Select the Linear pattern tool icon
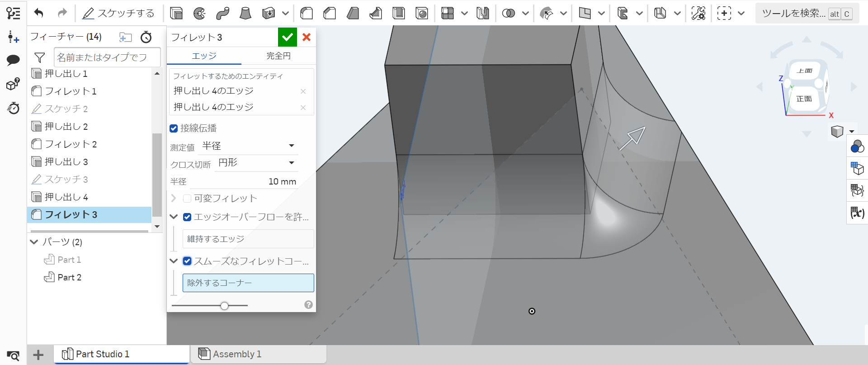 point(448,14)
